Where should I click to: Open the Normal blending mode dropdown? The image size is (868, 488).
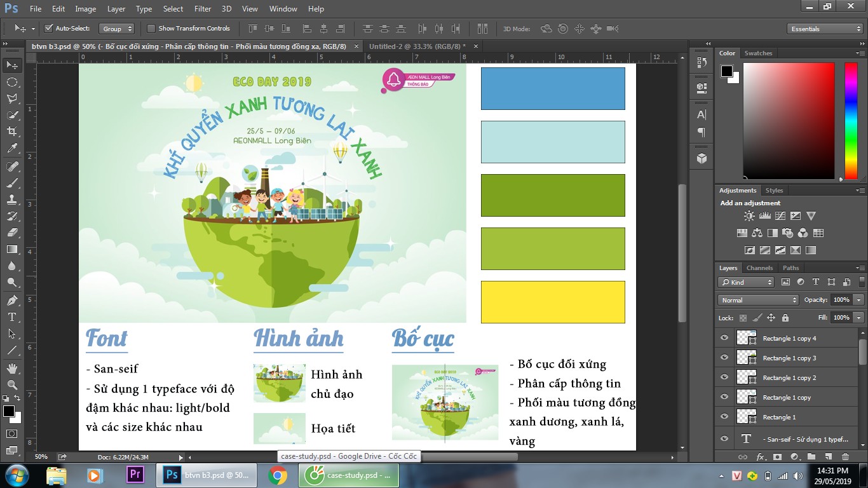click(758, 300)
